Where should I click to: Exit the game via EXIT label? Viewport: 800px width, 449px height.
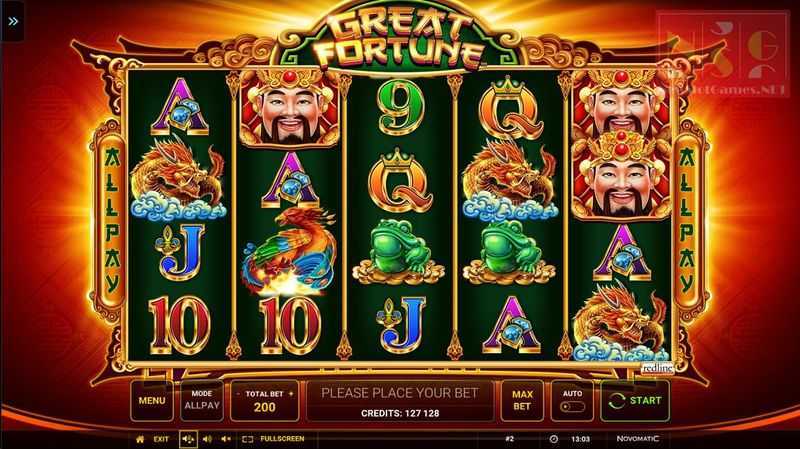point(161,439)
